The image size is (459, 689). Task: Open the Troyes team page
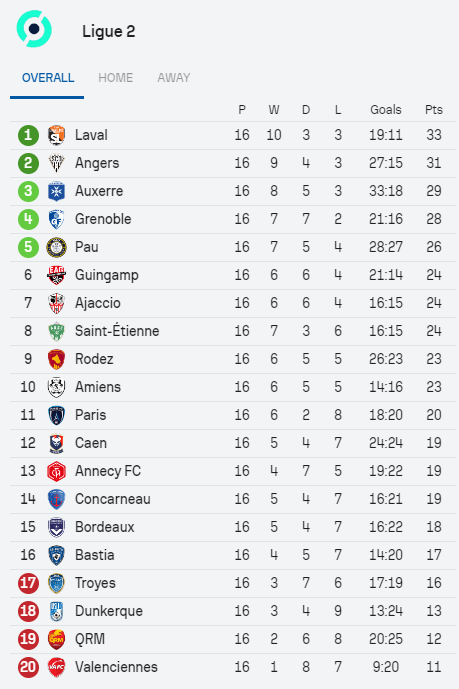pyautogui.click(x=95, y=583)
